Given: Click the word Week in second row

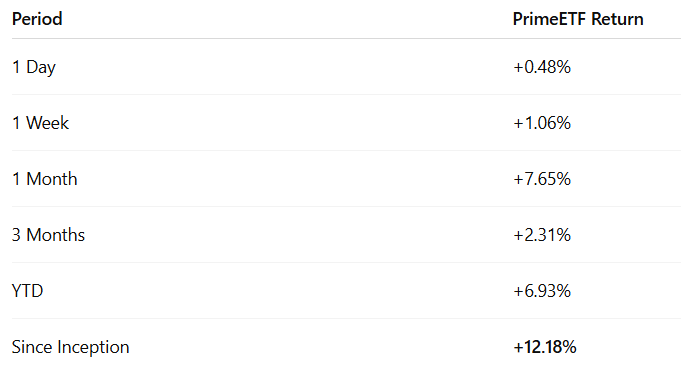Looking at the screenshot, I should point(47,123).
